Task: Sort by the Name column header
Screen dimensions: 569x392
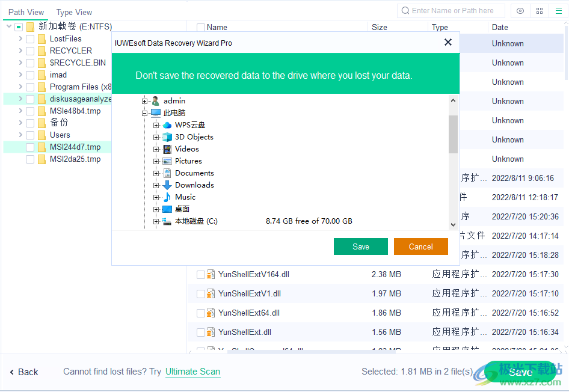Action: pos(217,27)
